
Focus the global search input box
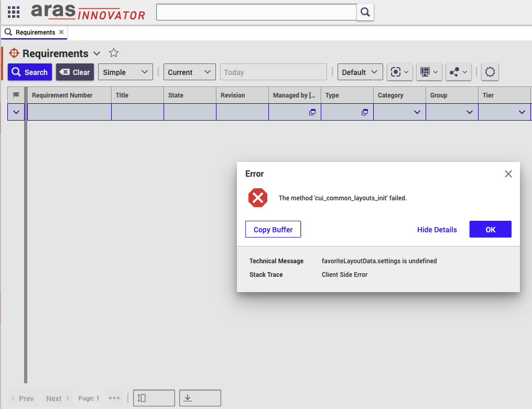256,12
